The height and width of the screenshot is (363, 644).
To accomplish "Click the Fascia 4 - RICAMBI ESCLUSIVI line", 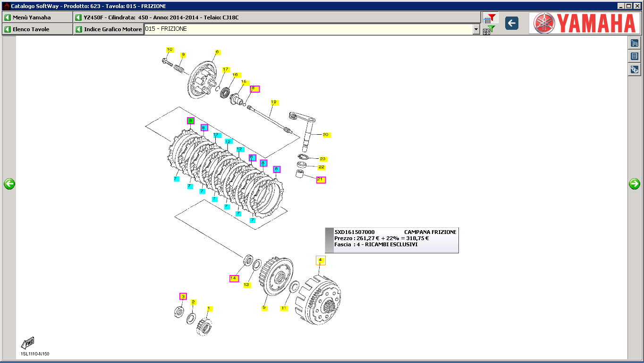I will [376, 245].
